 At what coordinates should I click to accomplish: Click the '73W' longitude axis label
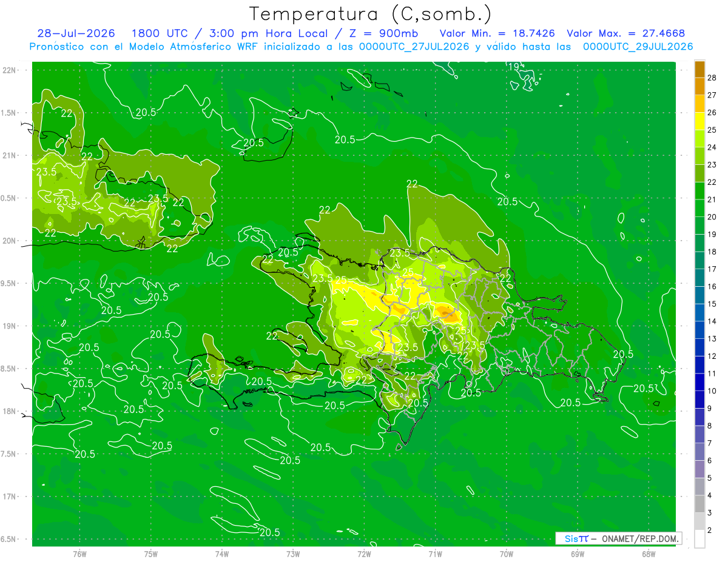coord(293,554)
